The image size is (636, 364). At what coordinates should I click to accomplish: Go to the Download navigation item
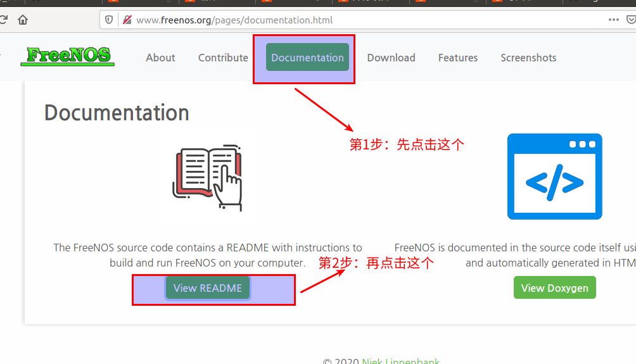tap(391, 58)
